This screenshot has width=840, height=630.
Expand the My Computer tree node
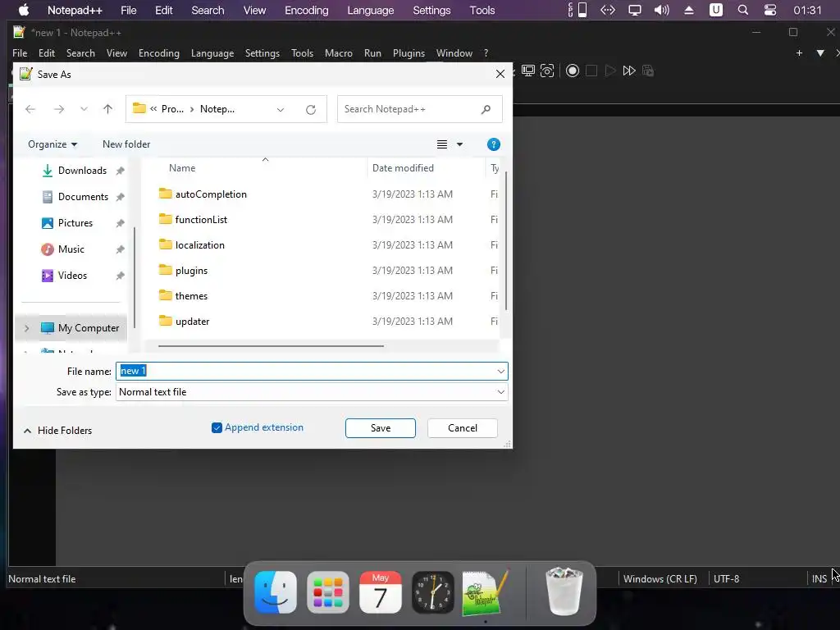coord(27,328)
